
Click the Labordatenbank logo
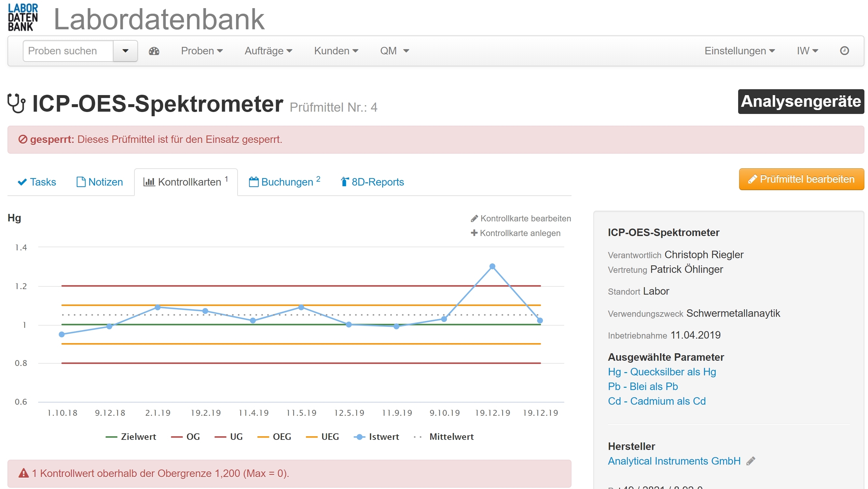coord(22,18)
